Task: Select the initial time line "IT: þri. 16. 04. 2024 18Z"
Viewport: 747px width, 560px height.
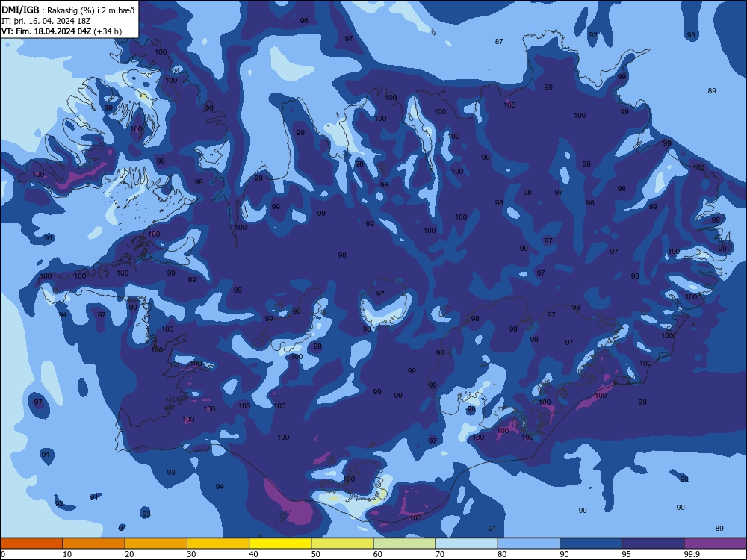Action: click(x=46, y=21)
